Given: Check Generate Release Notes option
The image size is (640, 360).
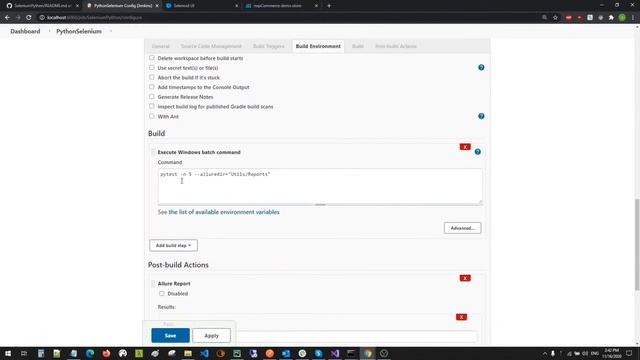Looking at the screenshot, I should pos(152,97).
